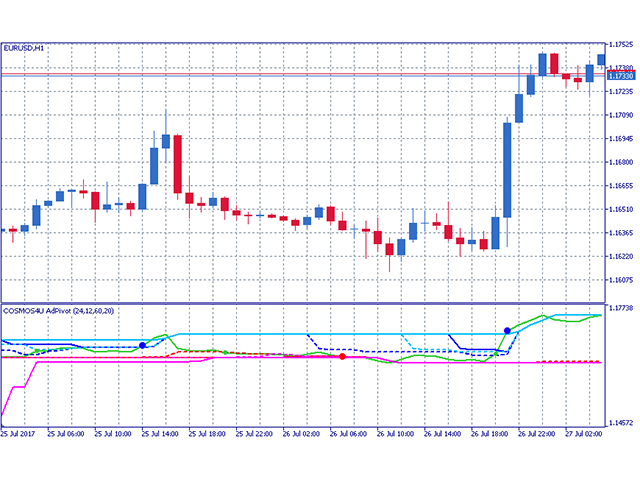The image size is (640, 480).
Task: Click the 1.14572 indicator scale value
Action: click(623, 424)
